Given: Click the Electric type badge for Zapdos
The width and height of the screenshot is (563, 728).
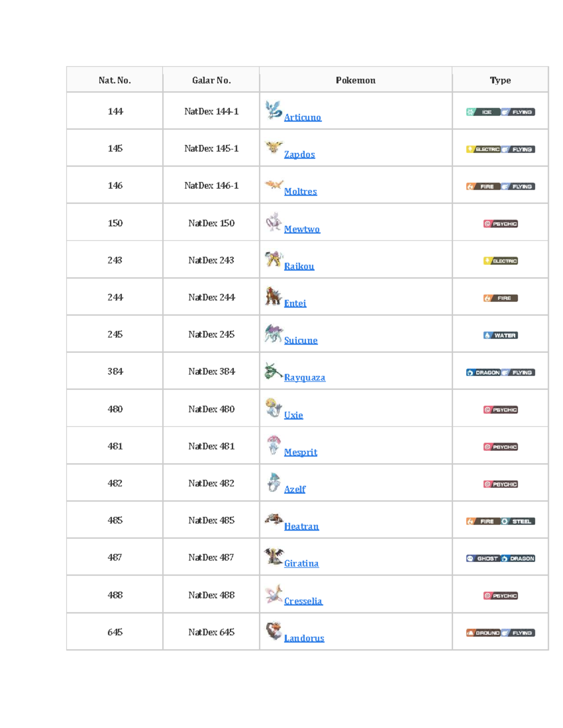Looking at the screenshot, I should coord(483,149).
